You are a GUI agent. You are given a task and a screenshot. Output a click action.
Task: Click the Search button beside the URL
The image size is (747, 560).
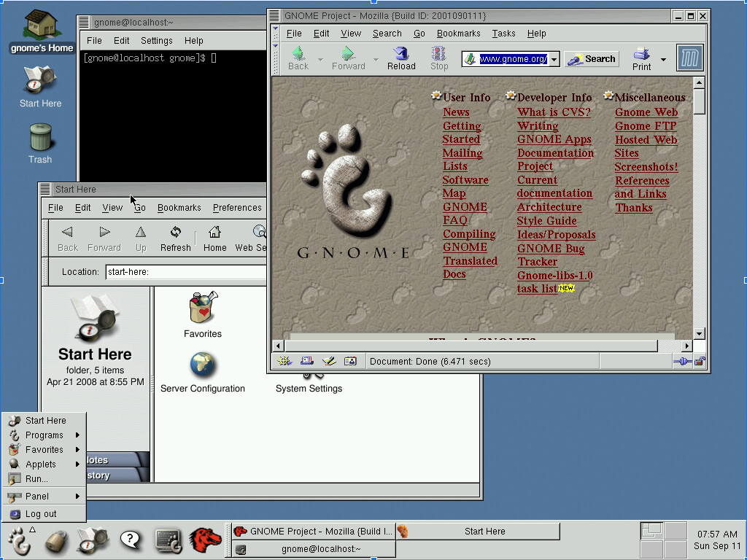[592, 59]
